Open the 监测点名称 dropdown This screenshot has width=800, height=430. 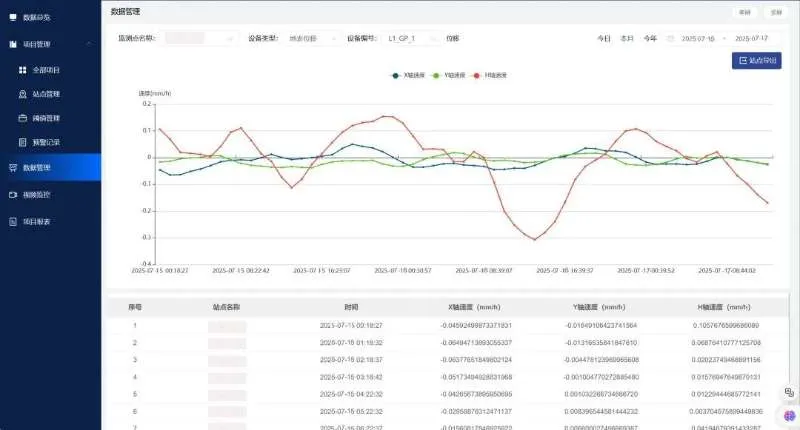click(200, 38)
